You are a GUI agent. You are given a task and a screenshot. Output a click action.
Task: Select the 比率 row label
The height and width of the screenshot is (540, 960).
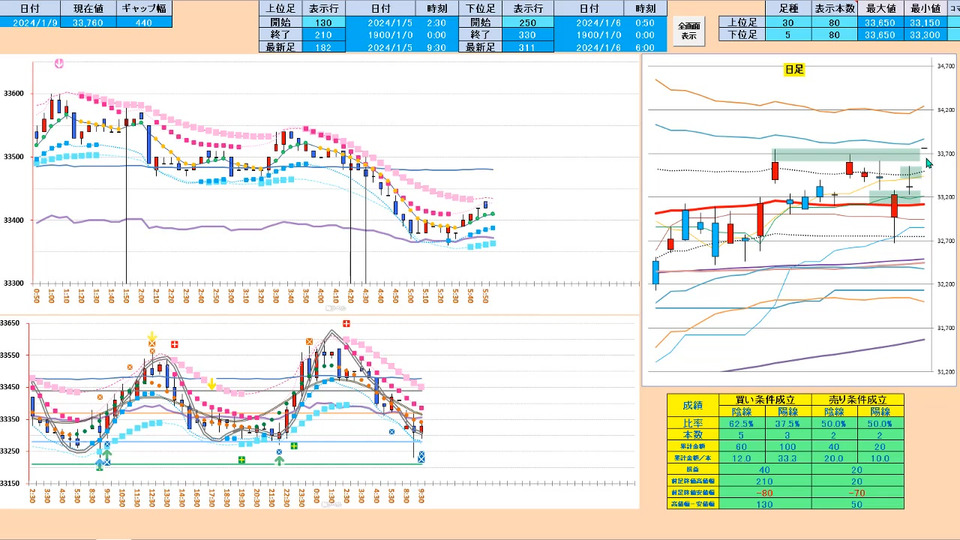pos(692,423)
